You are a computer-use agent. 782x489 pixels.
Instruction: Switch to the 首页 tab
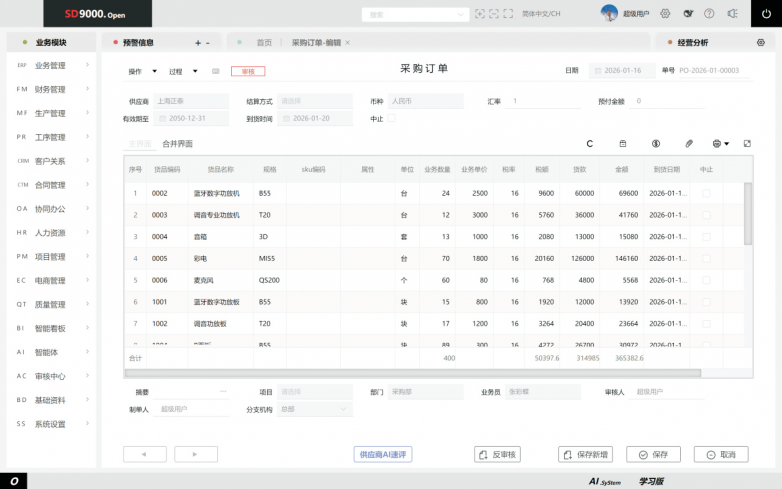264,43
